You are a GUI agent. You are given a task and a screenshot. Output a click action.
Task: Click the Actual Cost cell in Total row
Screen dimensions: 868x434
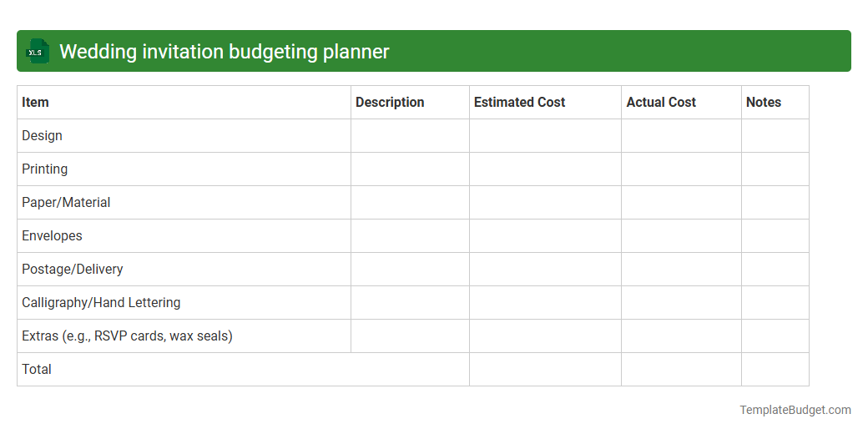[x=681, y=369]
